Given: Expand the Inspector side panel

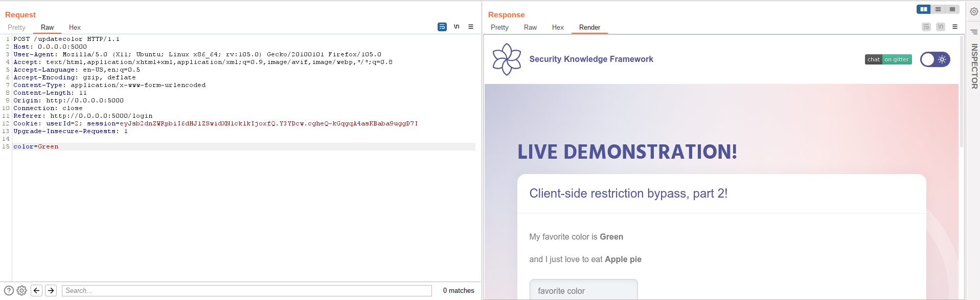Looking at the screenshot, I should click(974, 66).
